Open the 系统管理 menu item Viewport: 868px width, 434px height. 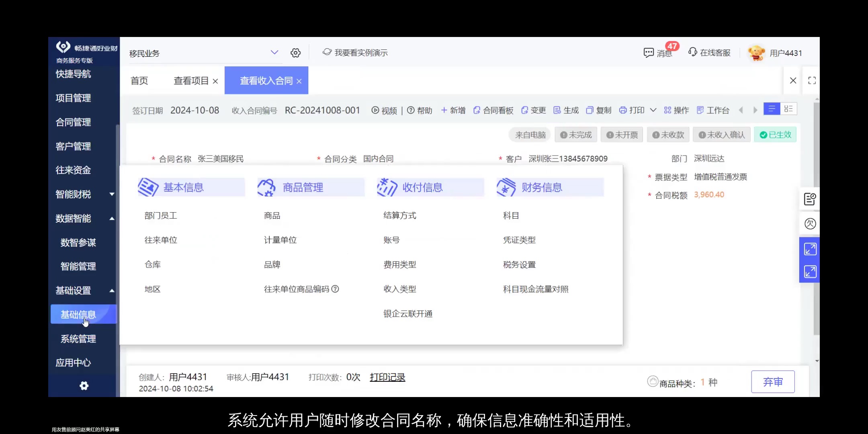click(78, 338)
